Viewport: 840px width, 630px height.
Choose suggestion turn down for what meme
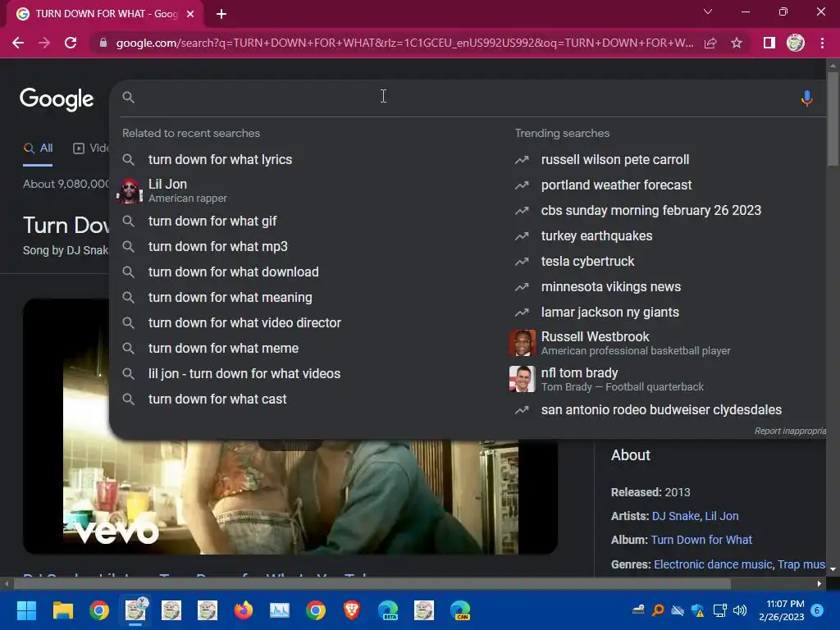point(223,348)
